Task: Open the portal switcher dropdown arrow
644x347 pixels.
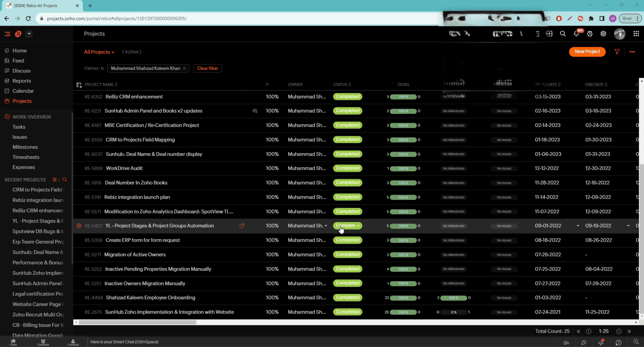Action: (x=29, y=34)
